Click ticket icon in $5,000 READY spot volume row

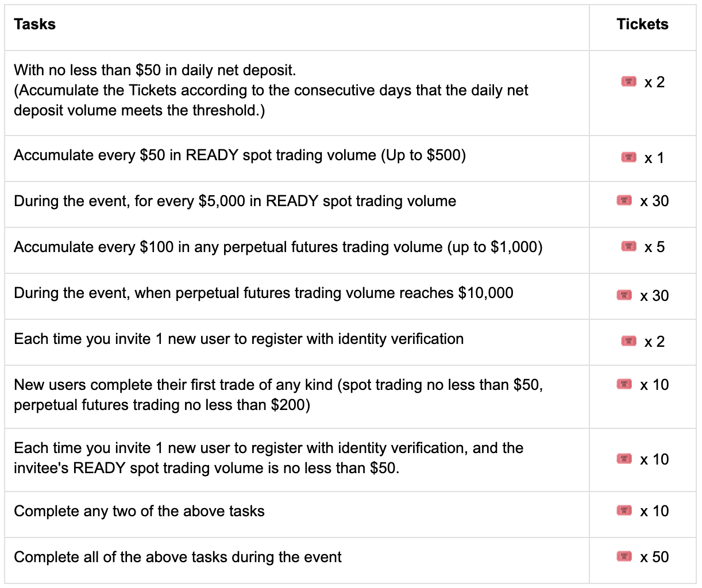624,200
